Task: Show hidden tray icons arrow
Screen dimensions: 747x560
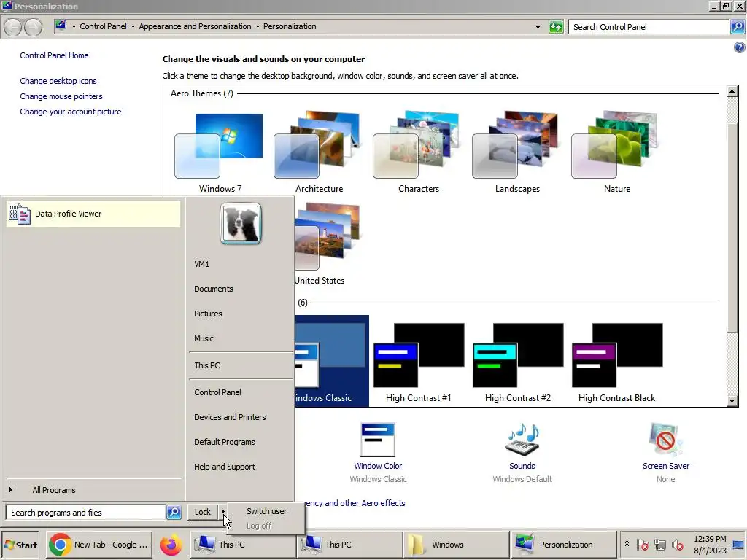Action: [x=627, y=543]
